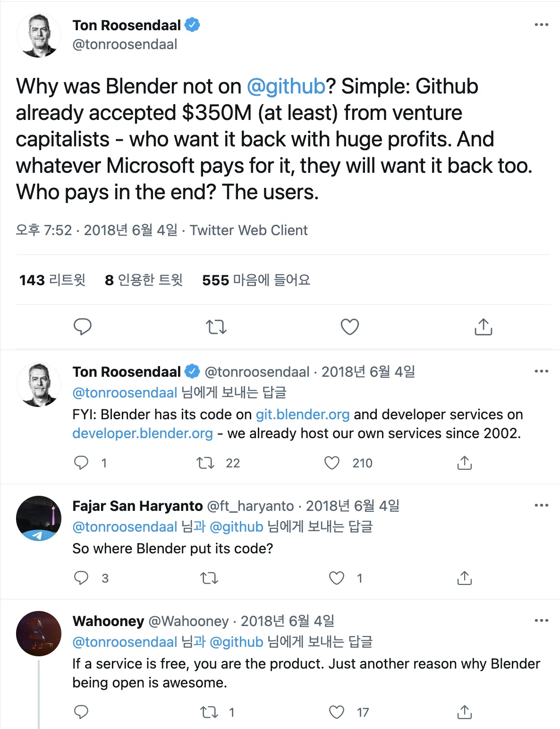
Task: Share Ton's FYI reply tweet
Action: (465, 463)
